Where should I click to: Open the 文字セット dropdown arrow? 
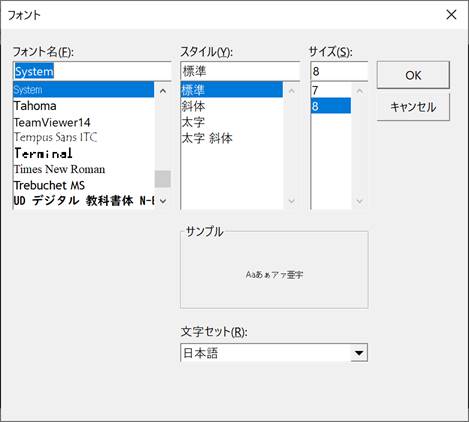359,353
